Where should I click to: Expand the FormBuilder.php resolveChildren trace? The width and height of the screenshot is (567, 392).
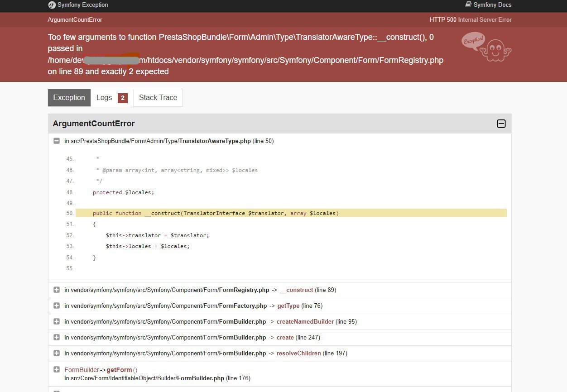57,353
